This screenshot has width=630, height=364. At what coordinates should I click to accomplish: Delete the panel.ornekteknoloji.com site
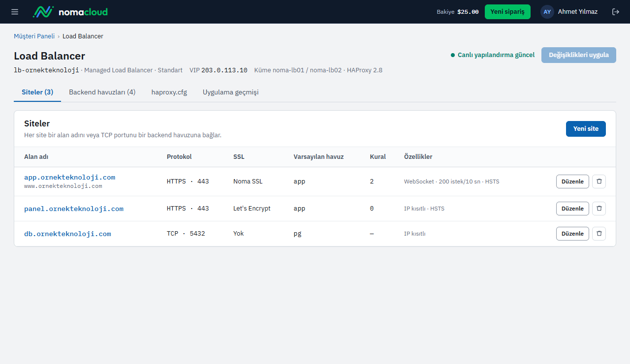coord(599,209)
